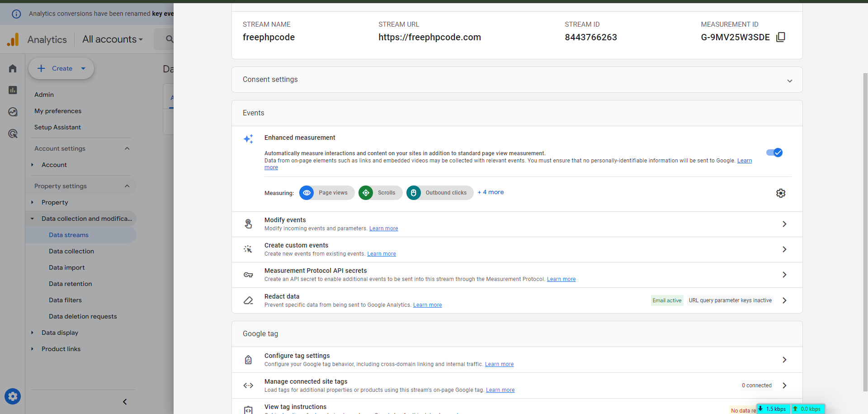Copy the measurement ID G-9MV25W3SDE
The width and height of the screenshot is (868, 414).
(780, 37)
